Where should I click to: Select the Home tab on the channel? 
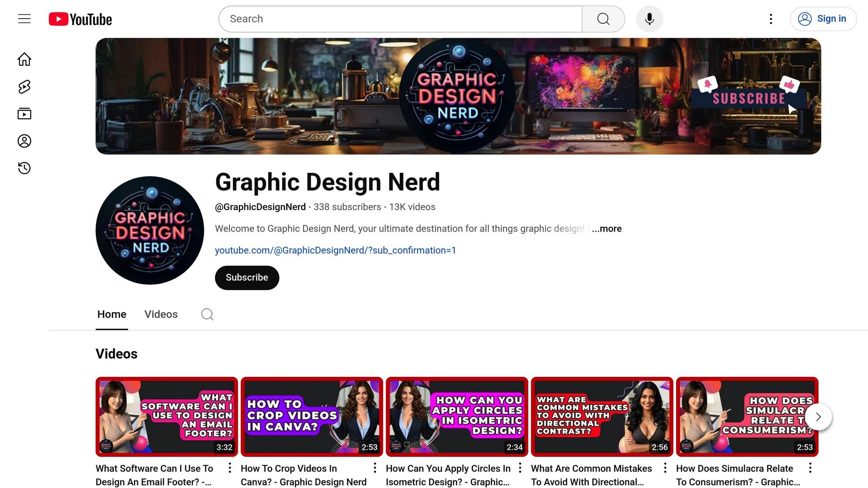click(x=111, y=314)
